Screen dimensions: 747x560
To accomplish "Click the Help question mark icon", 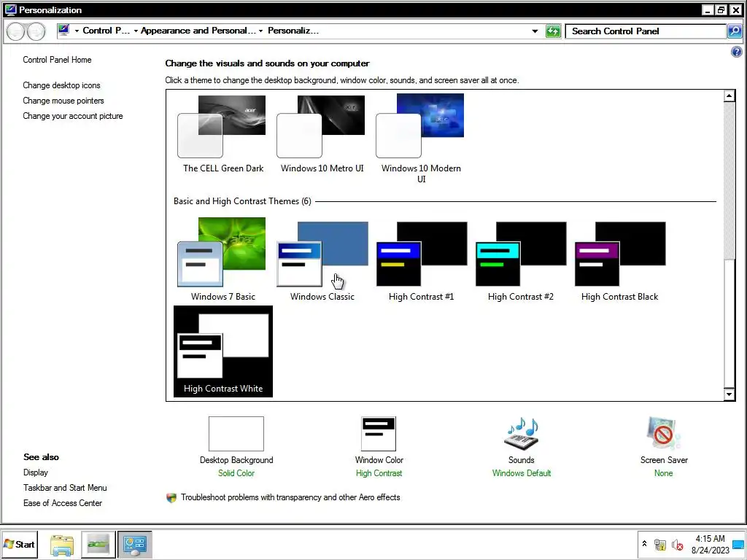I will tap(737, 52).
